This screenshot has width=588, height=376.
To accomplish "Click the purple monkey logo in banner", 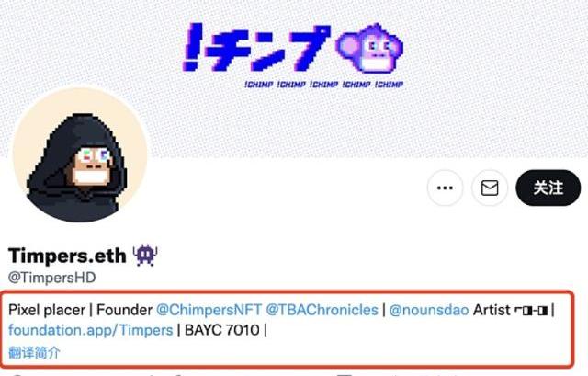I will coord(369,48).
